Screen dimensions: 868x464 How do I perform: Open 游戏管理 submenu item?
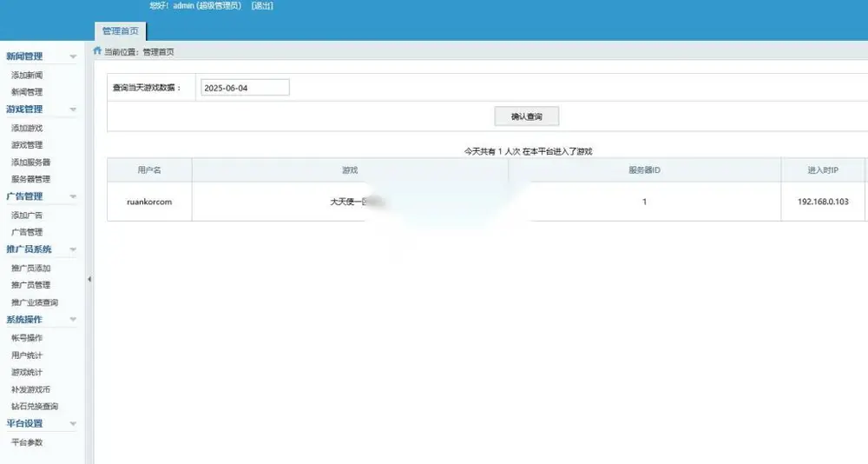27,145
